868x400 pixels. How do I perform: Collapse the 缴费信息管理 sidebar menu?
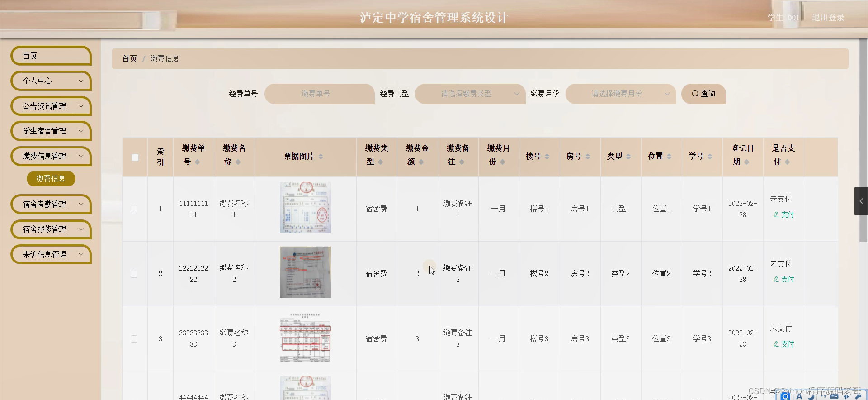point(51,156)
